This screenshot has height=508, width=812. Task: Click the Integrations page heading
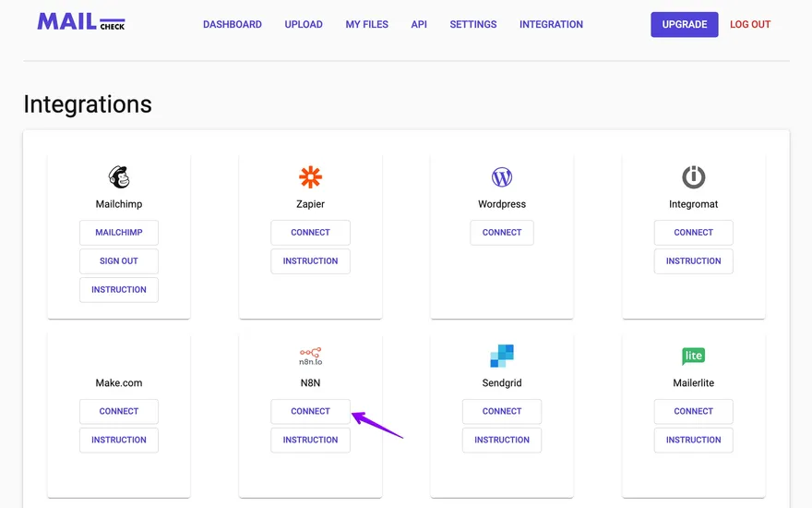point(88,104)
